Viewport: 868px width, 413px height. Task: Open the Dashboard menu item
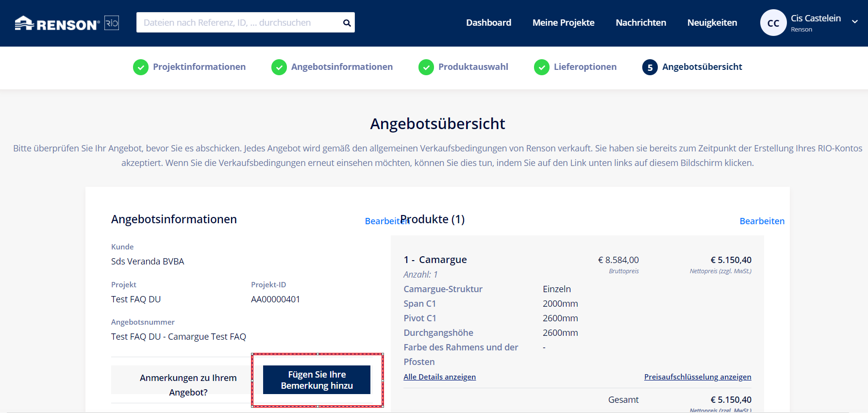488,23
